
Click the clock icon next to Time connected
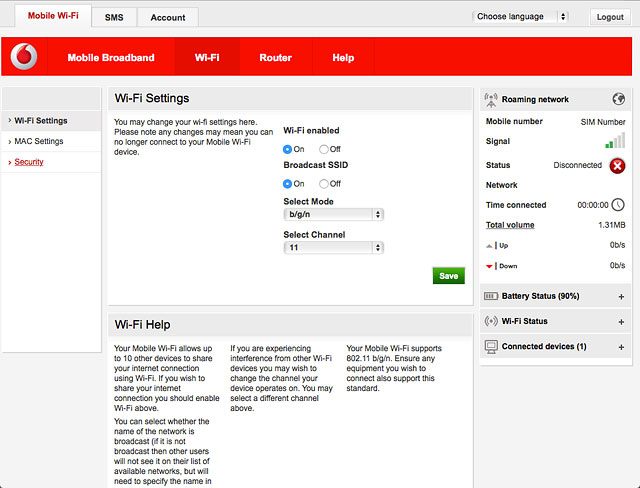(617, 205)
